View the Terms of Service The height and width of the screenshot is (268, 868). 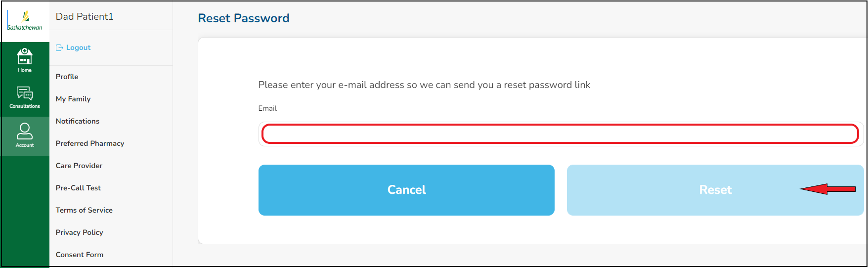pos(84,210)
